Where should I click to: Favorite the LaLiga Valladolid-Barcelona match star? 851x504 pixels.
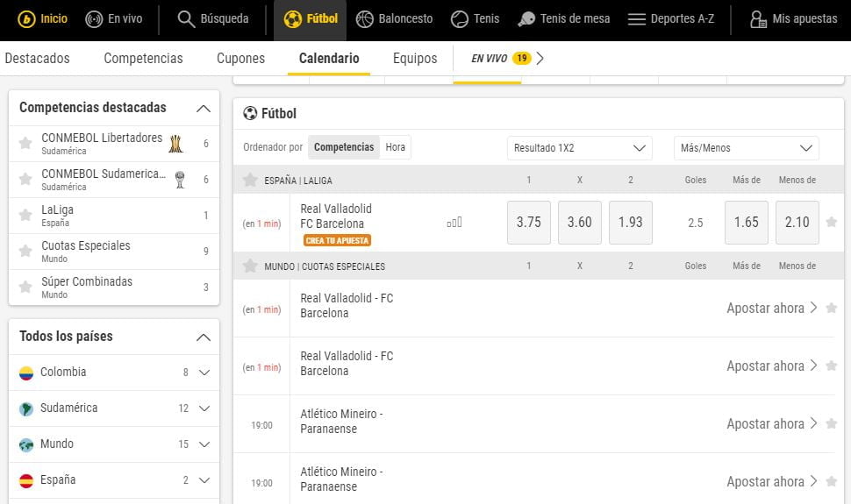point(832,222)
